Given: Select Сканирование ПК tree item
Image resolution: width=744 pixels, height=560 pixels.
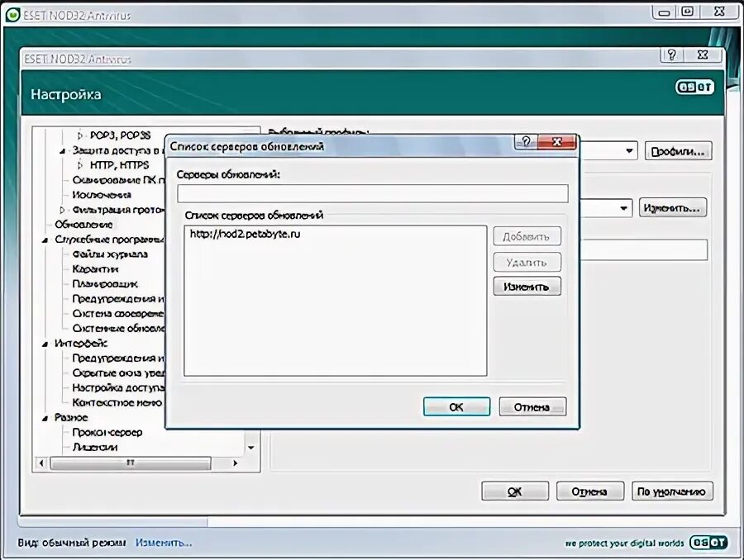Looking at the screenshot, I should [x=118, y=180].
